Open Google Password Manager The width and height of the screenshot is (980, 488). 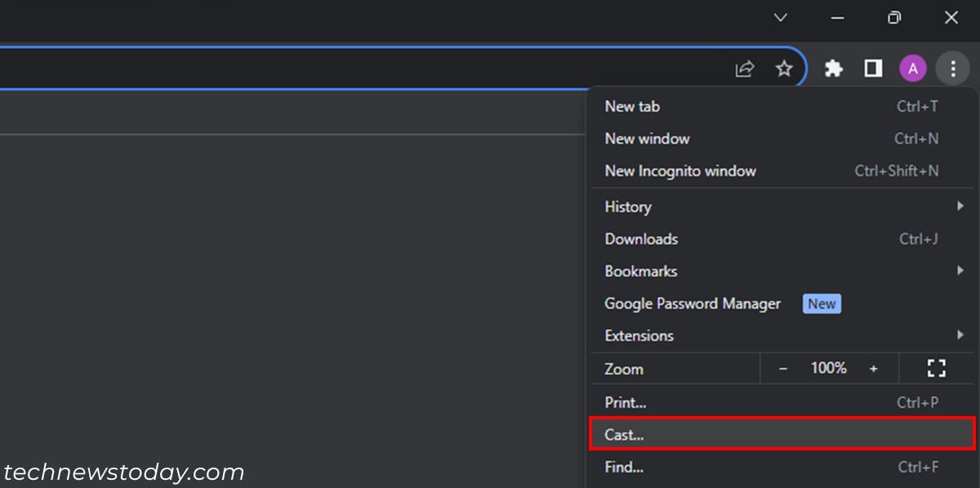[692, 303]
